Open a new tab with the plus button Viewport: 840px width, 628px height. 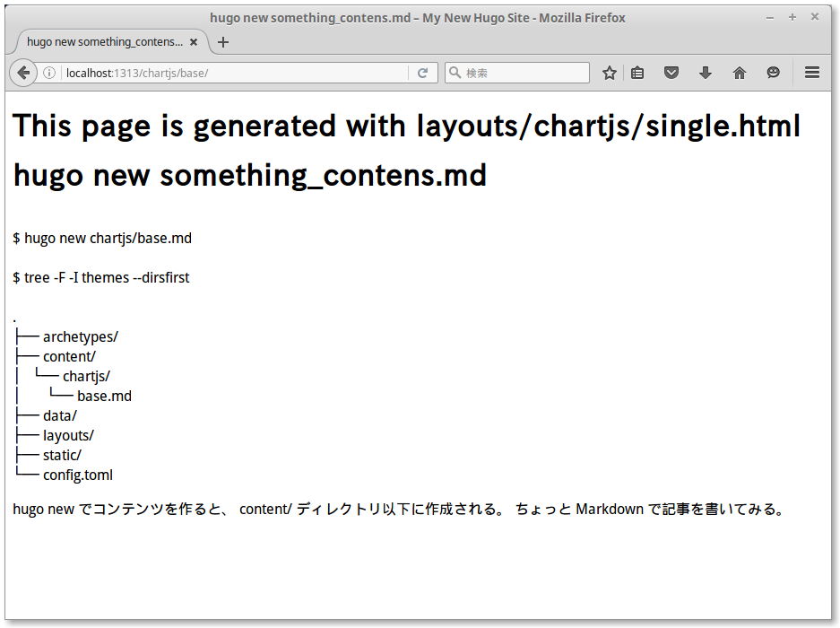pyautogui.click(x=223, y=42)
